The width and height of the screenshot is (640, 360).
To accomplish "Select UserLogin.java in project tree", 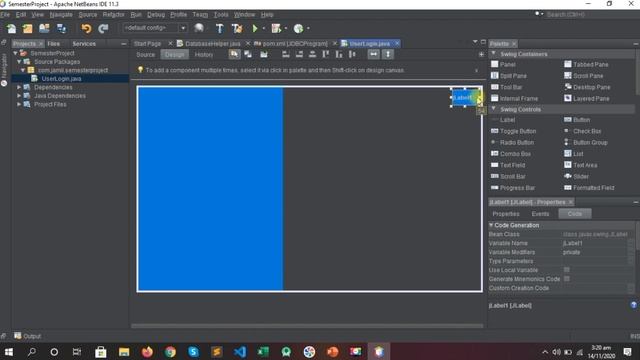I will point(61,79).
